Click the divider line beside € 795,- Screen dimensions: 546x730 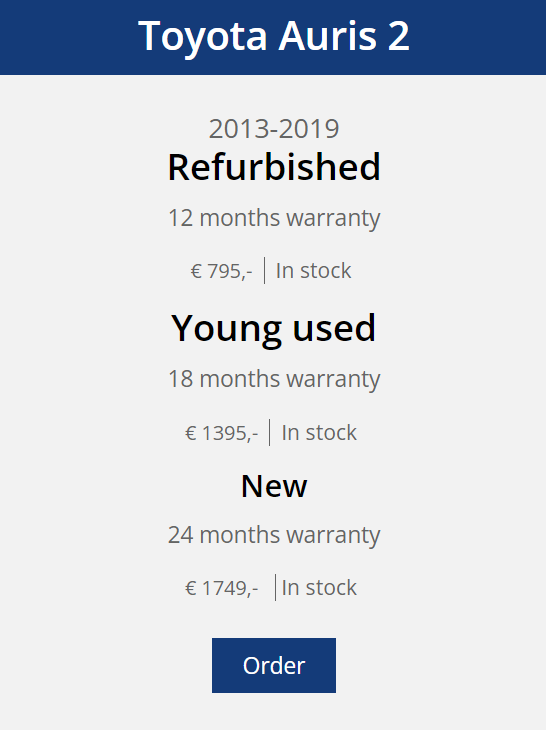pos(264,270)
